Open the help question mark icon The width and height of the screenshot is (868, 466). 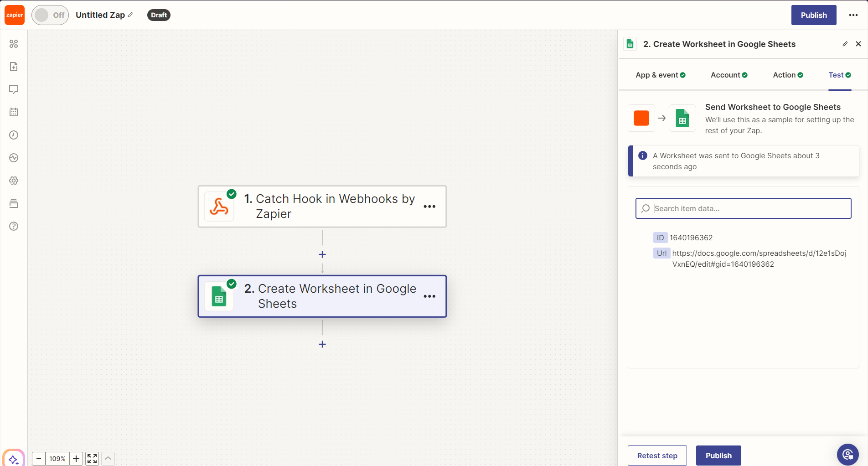click(14, 226)
